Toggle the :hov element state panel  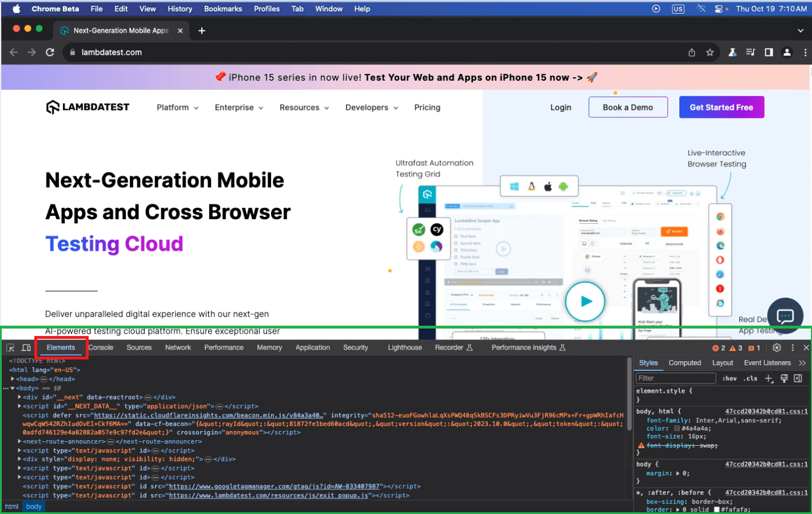pos(729,378)
